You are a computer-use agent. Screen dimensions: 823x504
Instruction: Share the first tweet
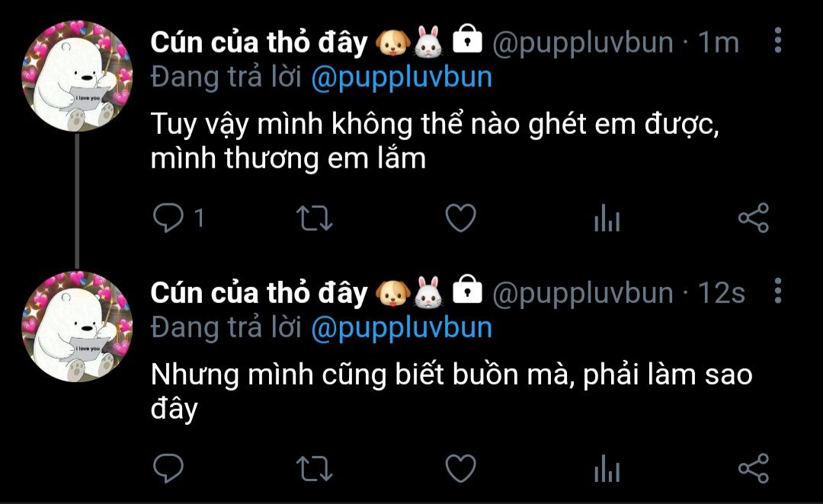tap(754, 218)
